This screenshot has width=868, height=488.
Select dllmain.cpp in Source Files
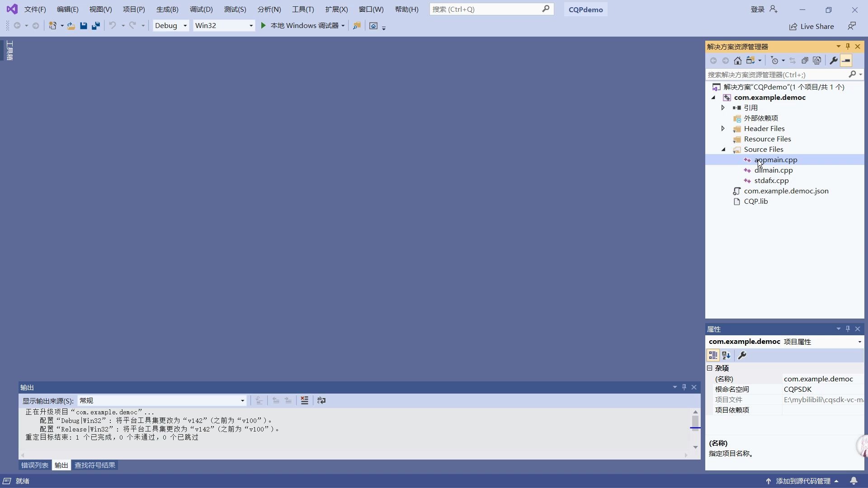click(x=773, y=170)
